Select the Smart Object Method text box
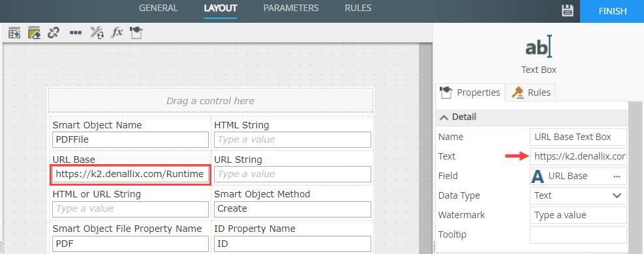644x254 pixels. click(x=292, y=208)
